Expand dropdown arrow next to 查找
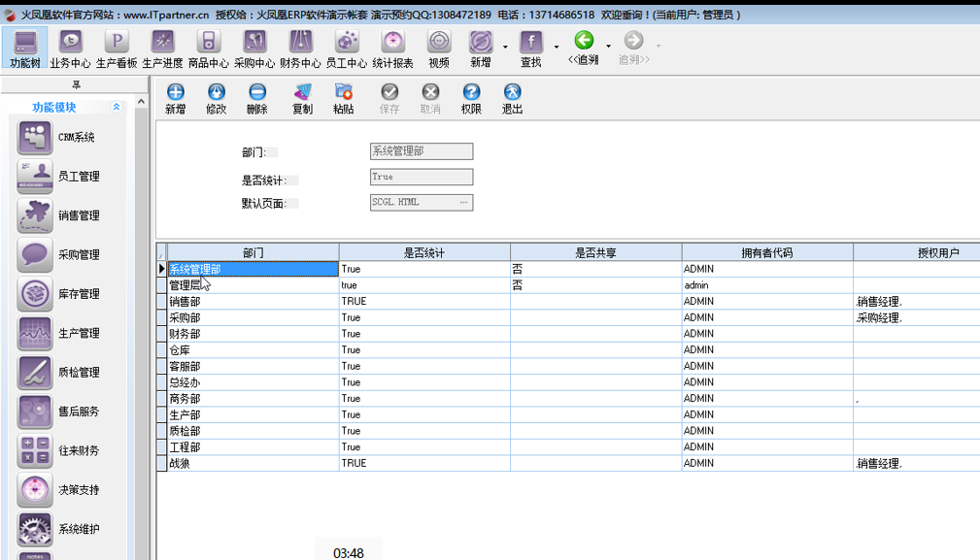The height and width of the screenshot is (560, 980). (x=557, y=47)
